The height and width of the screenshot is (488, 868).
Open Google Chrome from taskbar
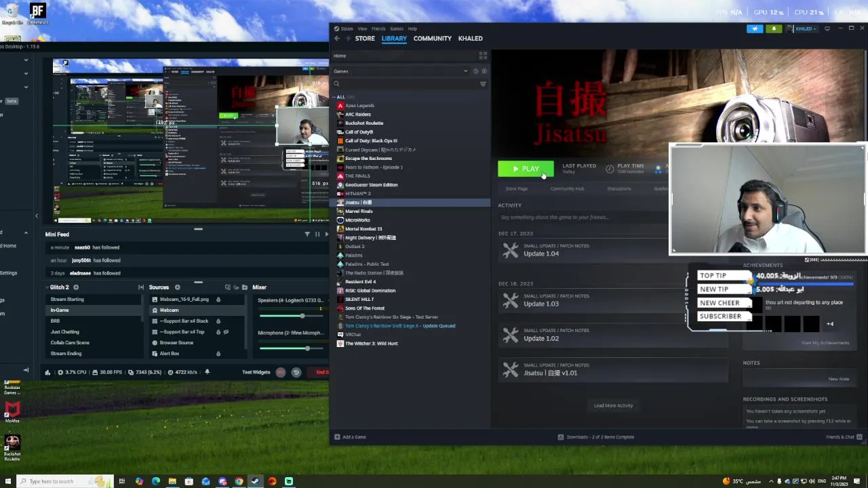click(x=239, y=481)
